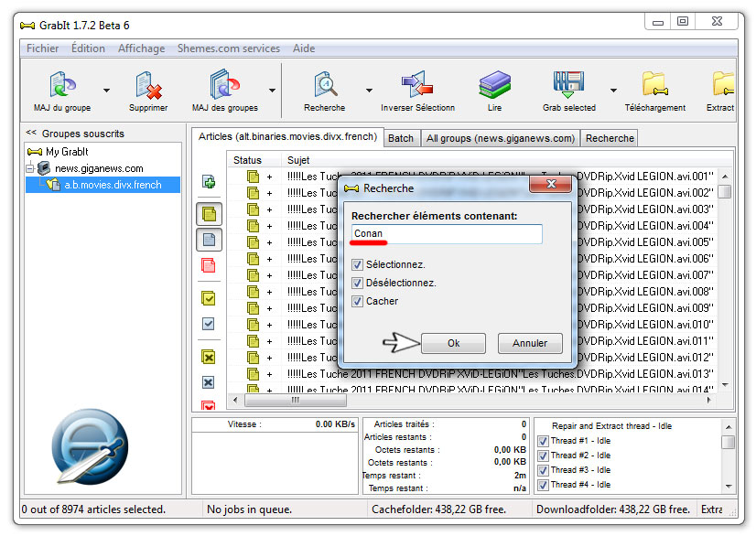Collapse the Groupes souscrits panel chevron

(31, 133)
